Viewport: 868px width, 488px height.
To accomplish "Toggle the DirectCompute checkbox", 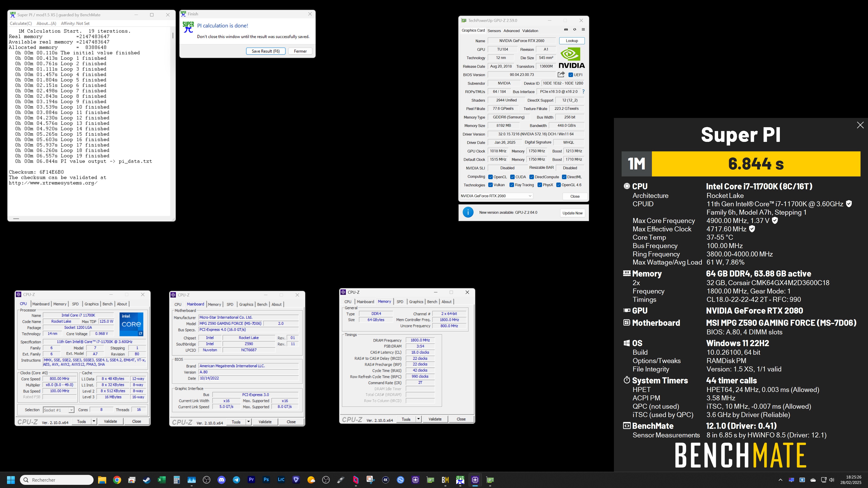I will coord(531,177).
